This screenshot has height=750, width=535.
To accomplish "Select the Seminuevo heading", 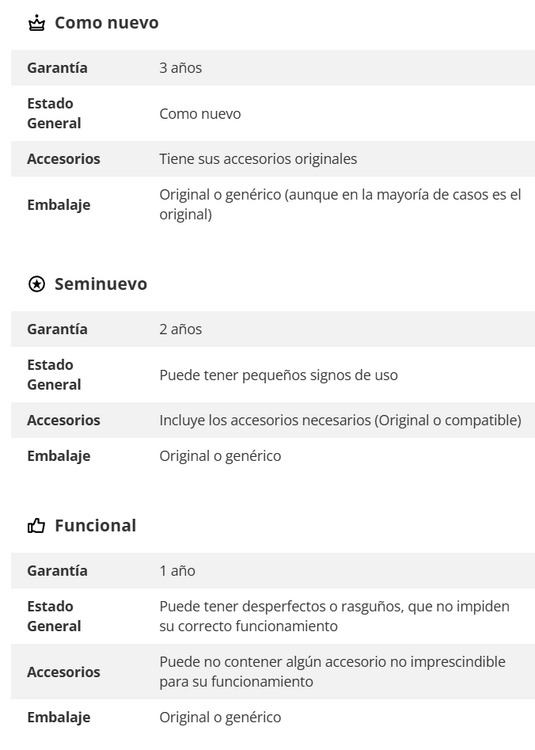I will click(x=101, y=284).
